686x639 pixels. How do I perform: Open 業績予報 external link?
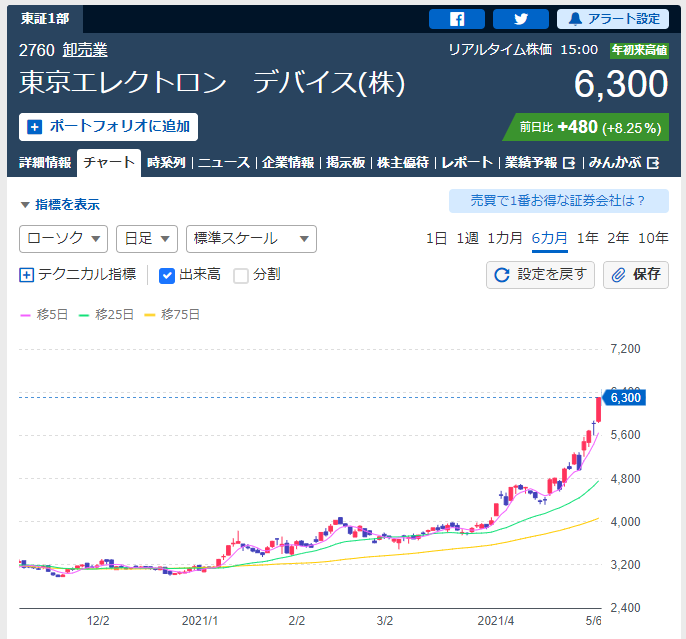click(540, 163)
